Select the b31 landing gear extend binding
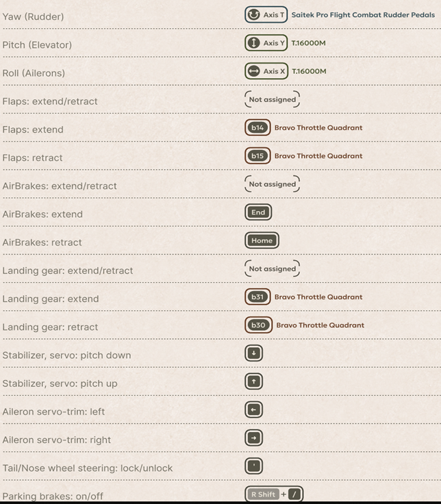This screenshot has height=504, width=441. point(257,297)
